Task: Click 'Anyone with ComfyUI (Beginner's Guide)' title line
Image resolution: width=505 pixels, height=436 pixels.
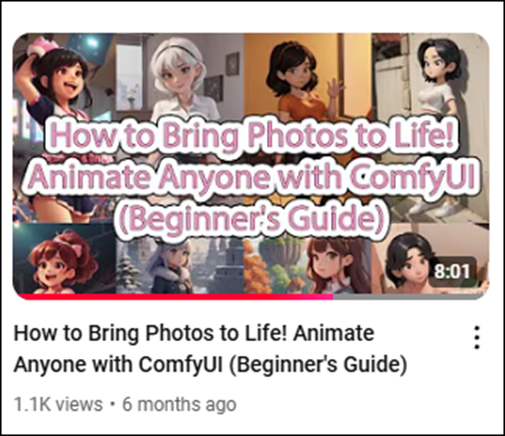Action: click(210, 365)
